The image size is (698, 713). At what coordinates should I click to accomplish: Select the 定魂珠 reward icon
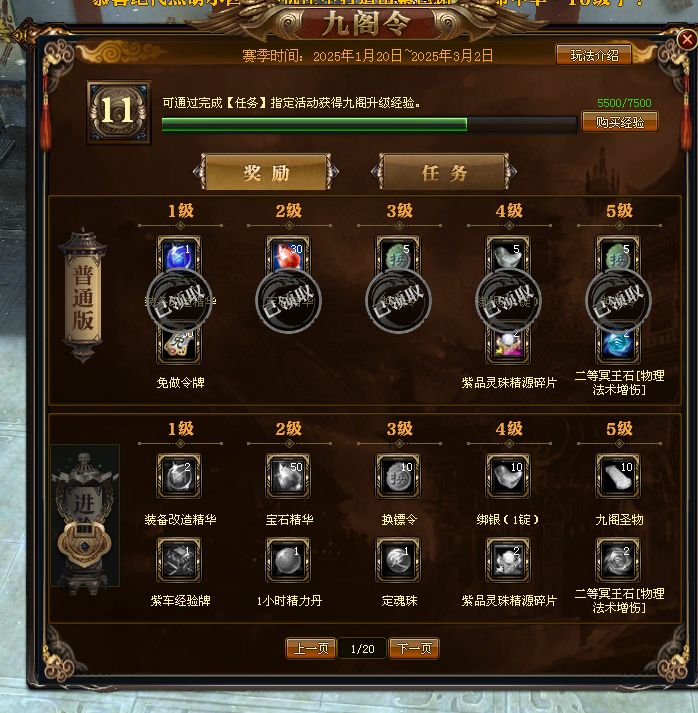(x=398, y=560)
